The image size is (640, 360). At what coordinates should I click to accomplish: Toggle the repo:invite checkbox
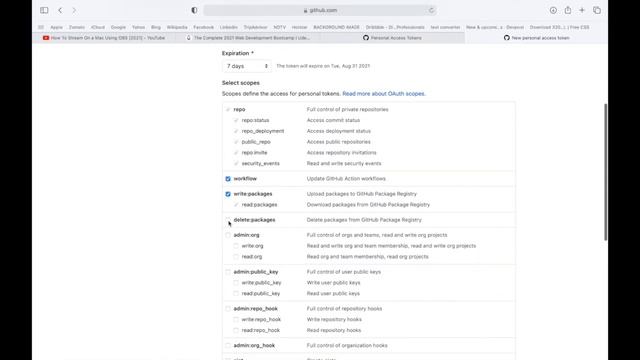coord(236,153)
